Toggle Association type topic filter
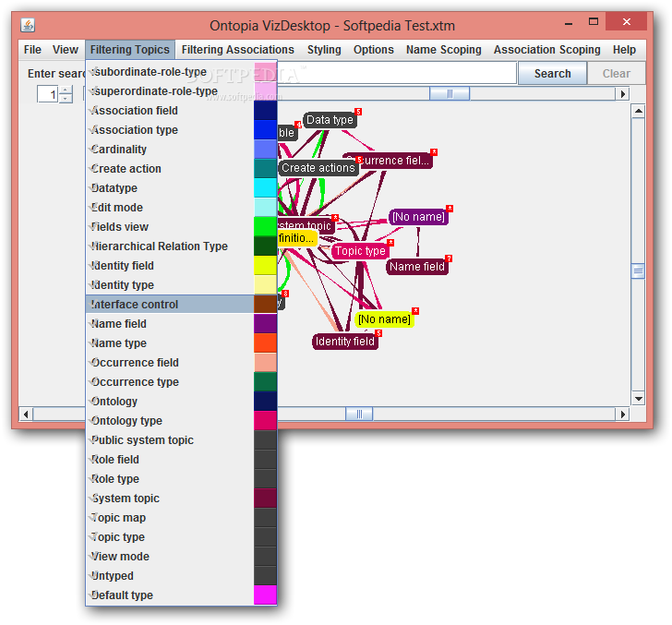 click(181, 130)
